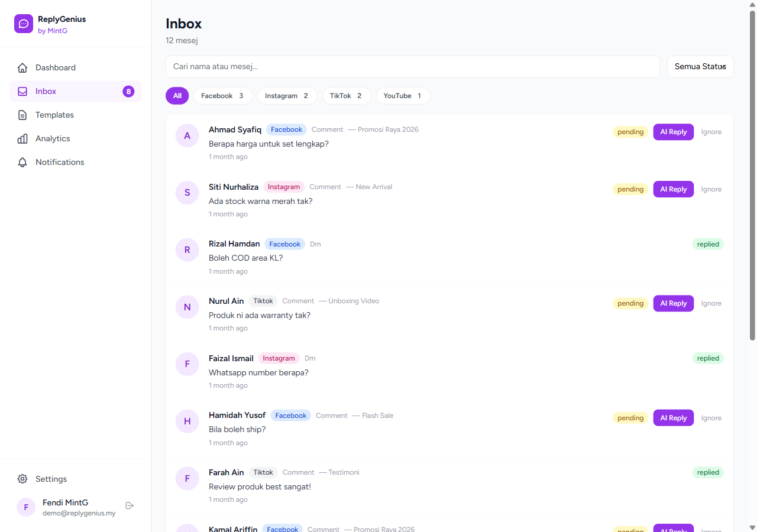757x532 pixels.
Task: Ignore Hamidah Yusof's message
Action: pos(711,418)
